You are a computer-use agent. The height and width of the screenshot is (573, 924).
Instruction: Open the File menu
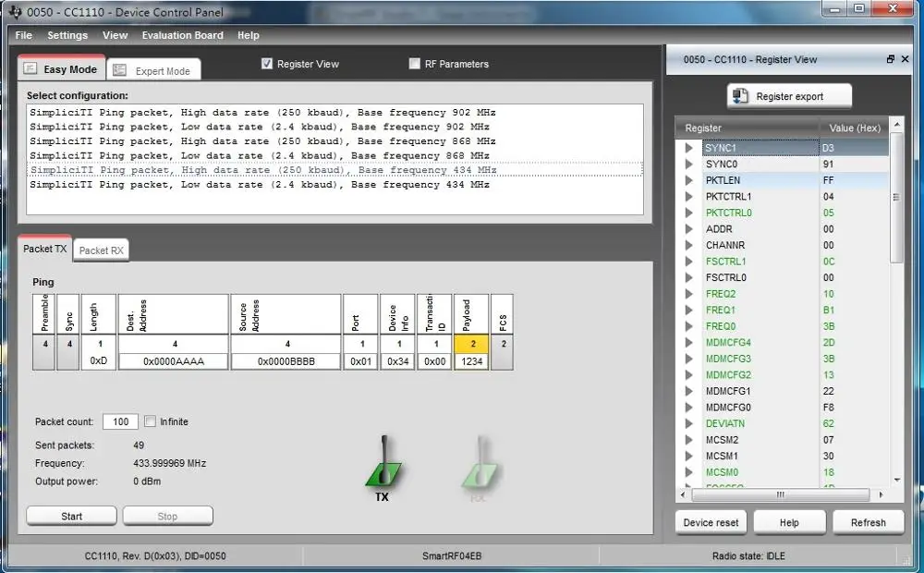(24, 35)
